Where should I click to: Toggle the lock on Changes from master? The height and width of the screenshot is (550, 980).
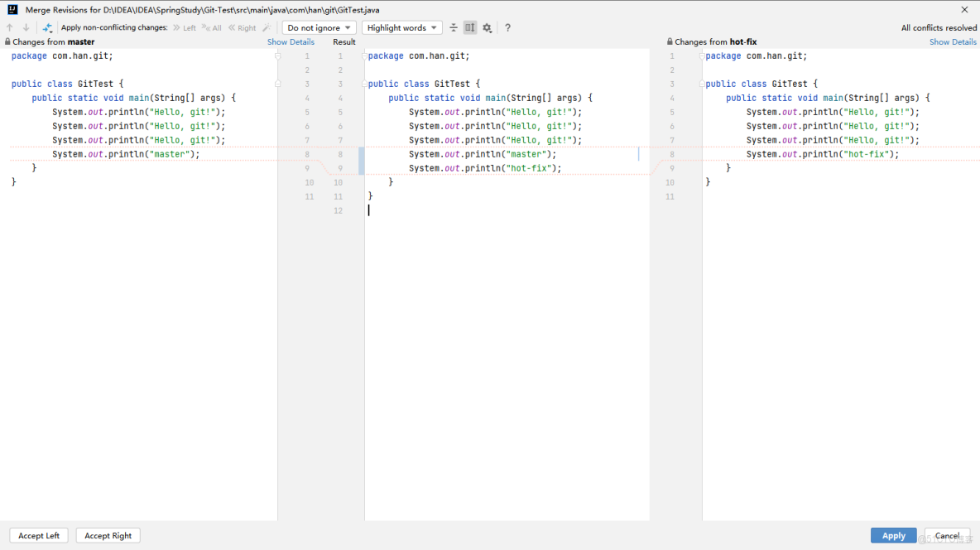tap(7, 41)
